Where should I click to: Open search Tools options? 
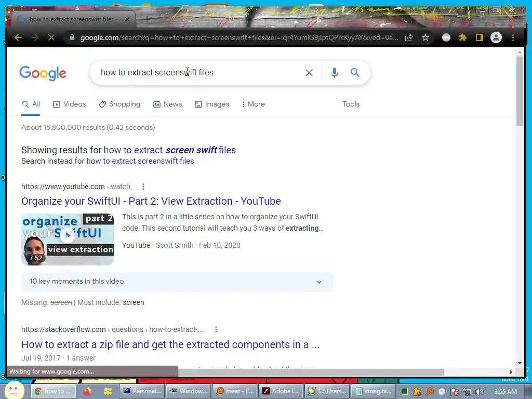coord(351,104)
